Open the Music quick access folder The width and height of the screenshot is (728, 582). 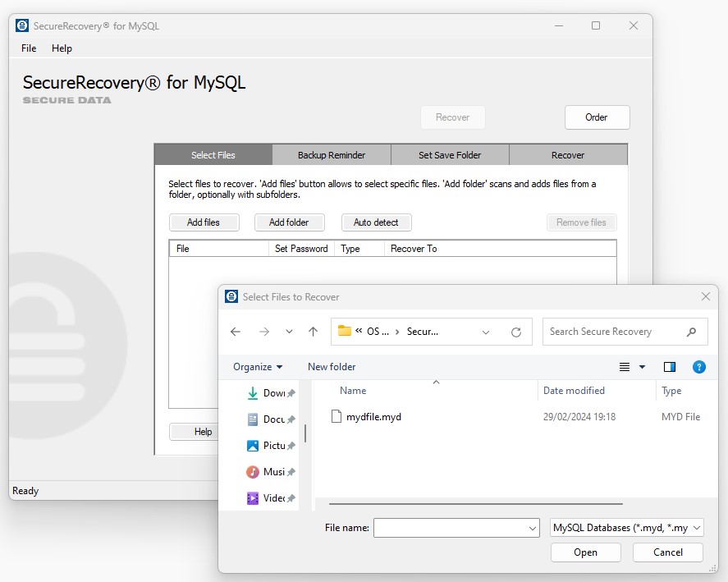pyautogui.click(x=271, y=472)
